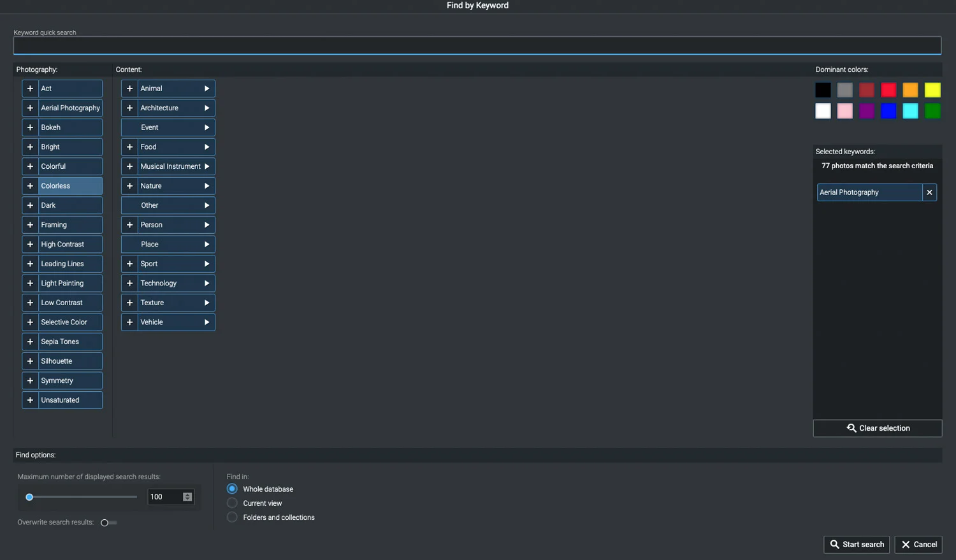The height and width of the screenshot is (560, 956).
Task: Select the Colorless photography keyword
Action: click(70, 186)
